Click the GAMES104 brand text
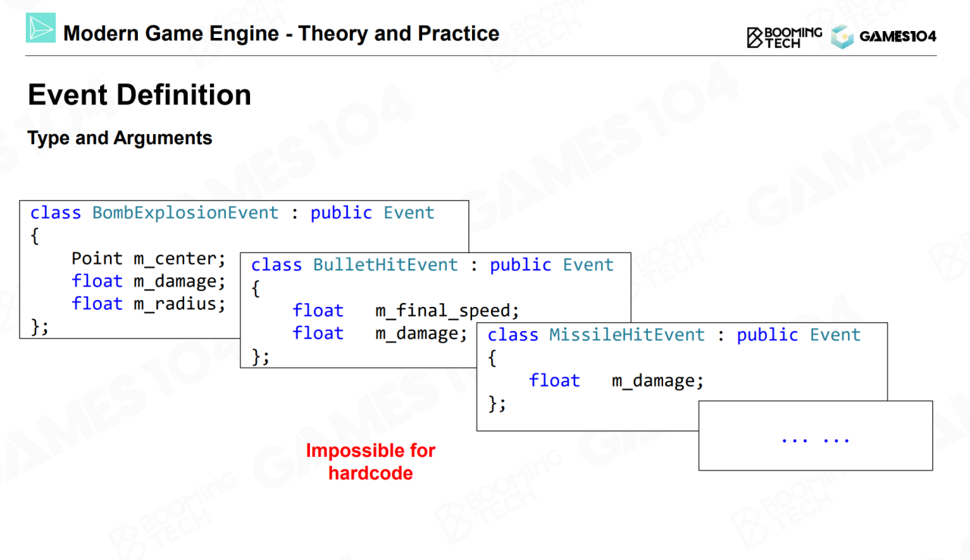 click(897, 36)
